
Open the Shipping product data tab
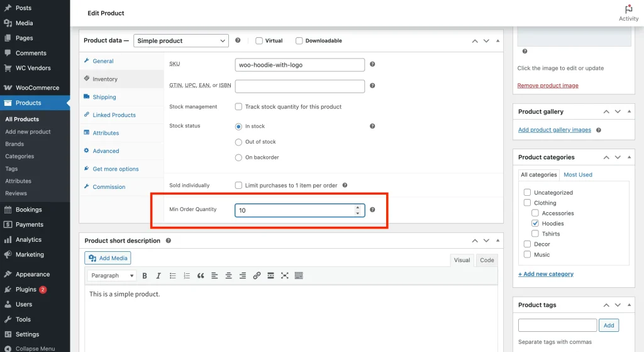pyautogui.click(x=121, y=97)
